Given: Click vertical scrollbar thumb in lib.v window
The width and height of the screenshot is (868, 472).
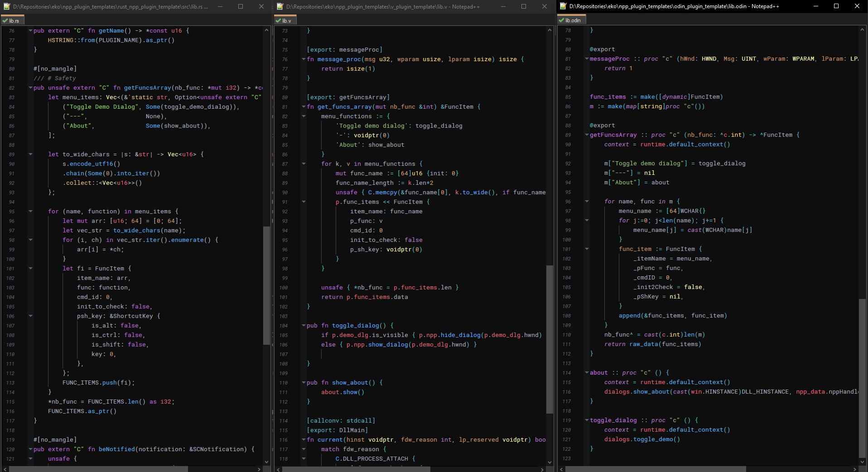Looking at the screenshot, I should click(x=550, y=339).
